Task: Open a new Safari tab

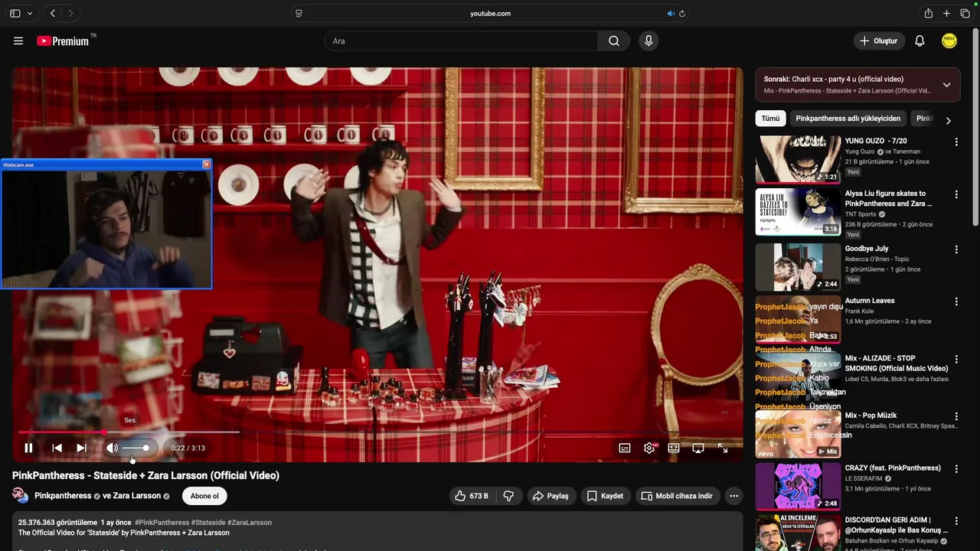Action: click(946, 13)
